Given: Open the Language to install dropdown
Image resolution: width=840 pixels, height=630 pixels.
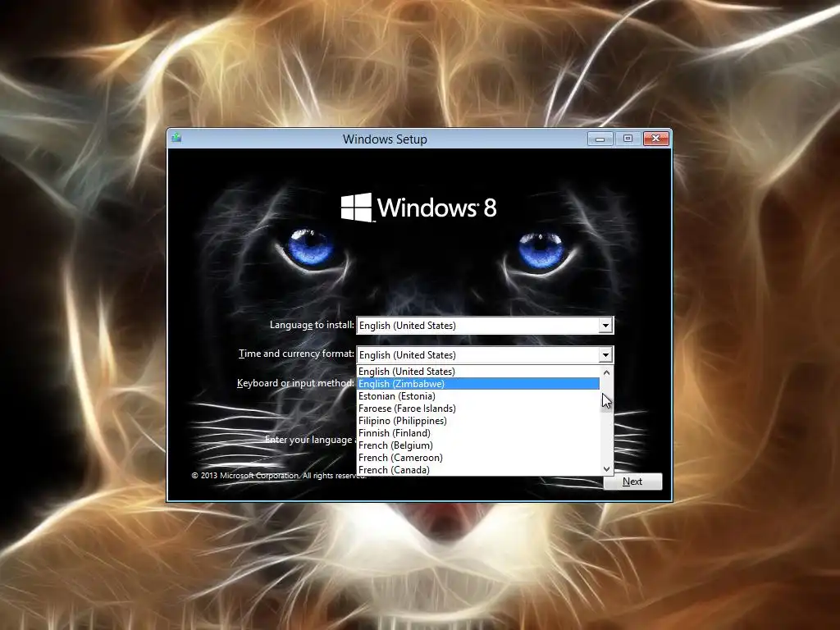Looking at the screenshot, I should pos(485,325).
